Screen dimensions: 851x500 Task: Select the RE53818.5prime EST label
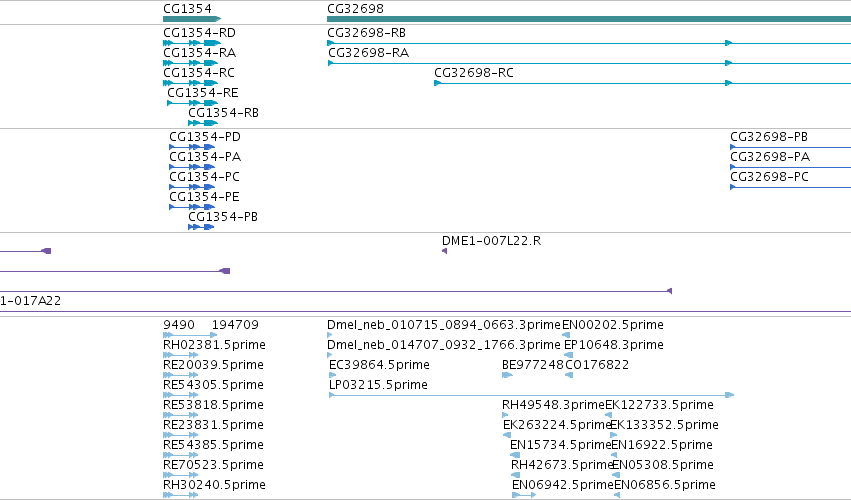click(x=213, y=406)
